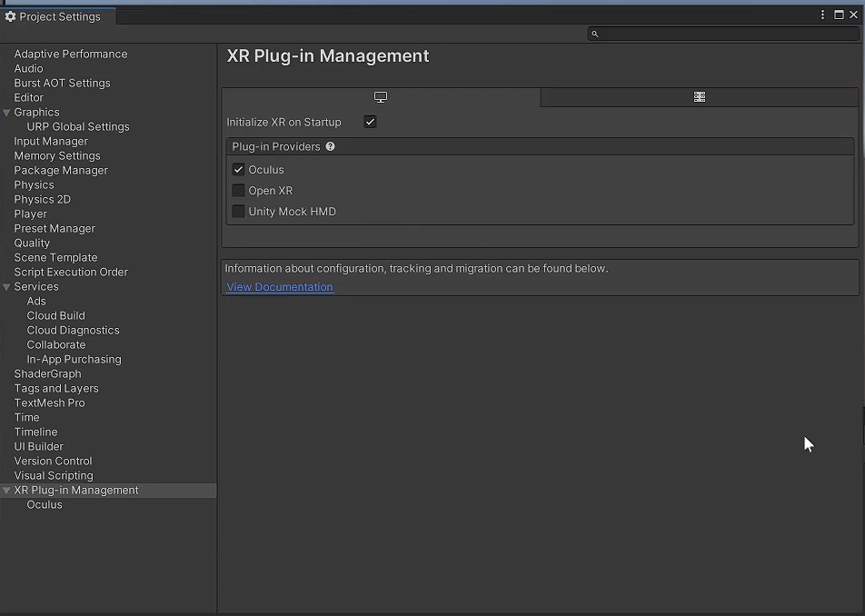Viewport: 865px width, 616px height.
Task: Uncheck Initialize XR on Startup
Action: (x=370, y=121)
